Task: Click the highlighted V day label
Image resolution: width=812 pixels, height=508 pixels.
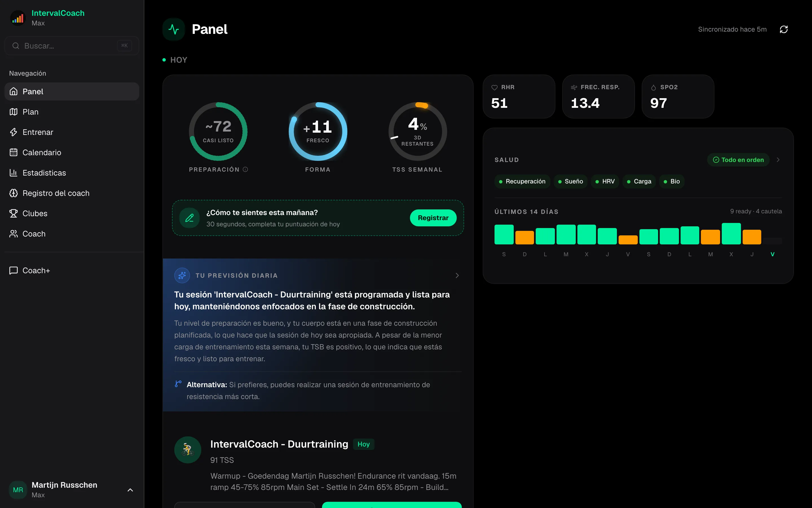Action: [x=773, y=254]
